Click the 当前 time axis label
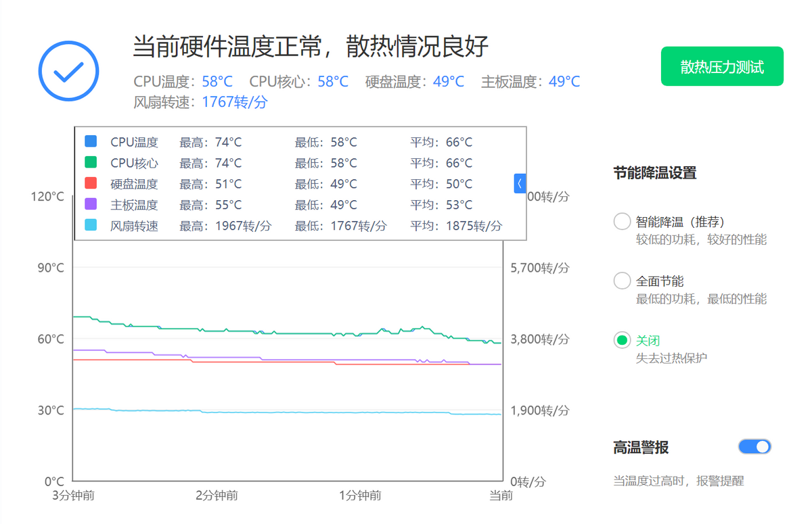812x524 pixels. pos(501,496)
